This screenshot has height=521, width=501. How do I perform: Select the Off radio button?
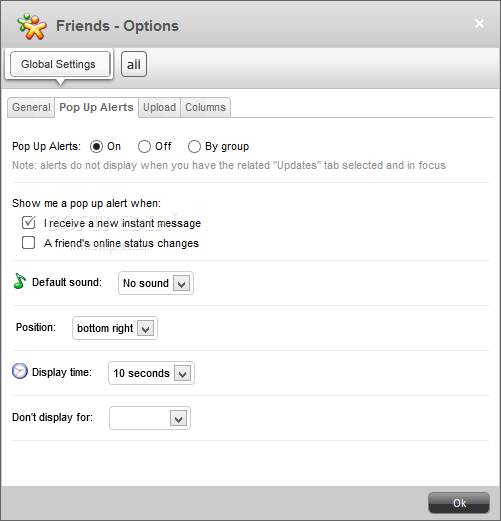pos(144,146)
